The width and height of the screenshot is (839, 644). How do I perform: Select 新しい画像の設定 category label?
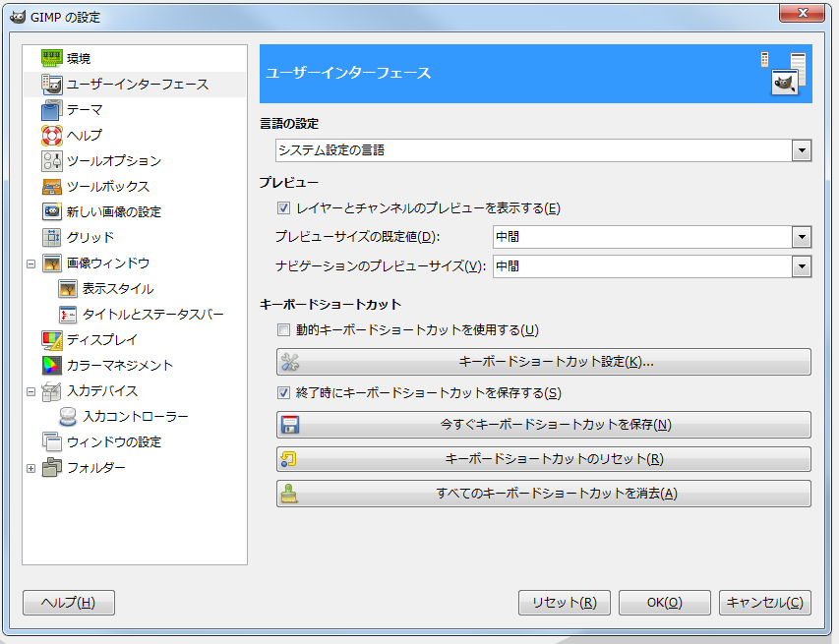click(x=114, y=211)
